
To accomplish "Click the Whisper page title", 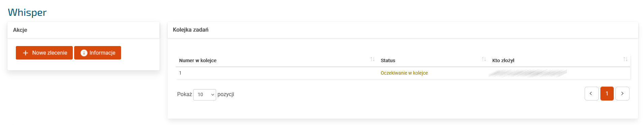I will pos(27,12).
